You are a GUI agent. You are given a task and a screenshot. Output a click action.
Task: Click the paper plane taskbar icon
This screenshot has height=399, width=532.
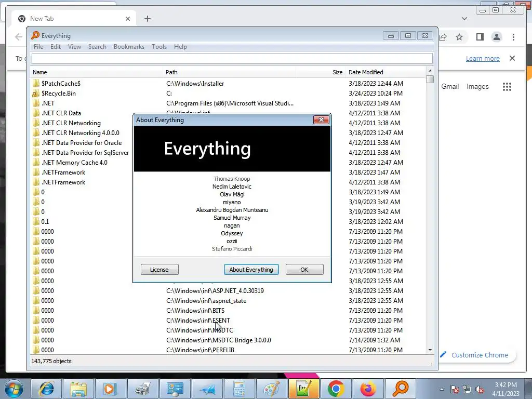(207, 389)
